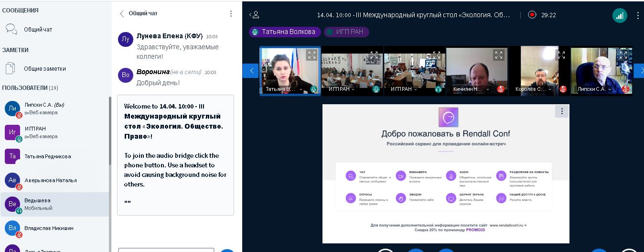Click the Общий чат speech bubbles icon
Screen dimensions: 644x252
(x=11, y=30)
